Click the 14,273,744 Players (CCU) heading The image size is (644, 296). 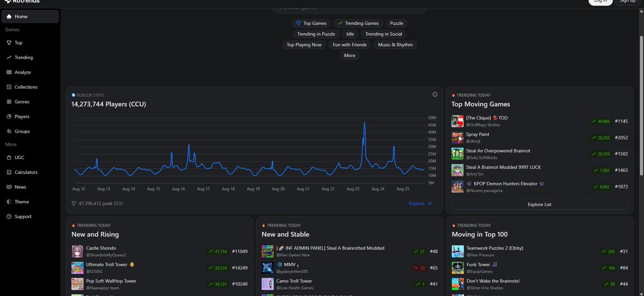[x=109, y=104]
